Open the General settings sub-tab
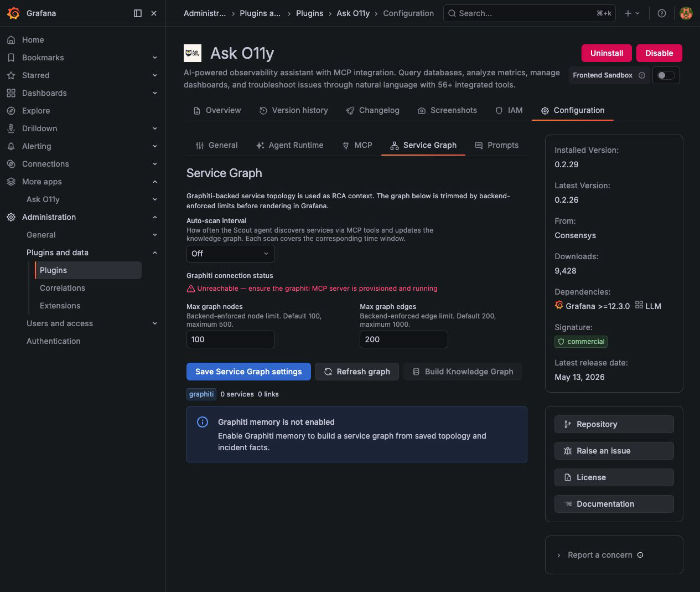Screen dimensions: 700x592 [216, 145]
